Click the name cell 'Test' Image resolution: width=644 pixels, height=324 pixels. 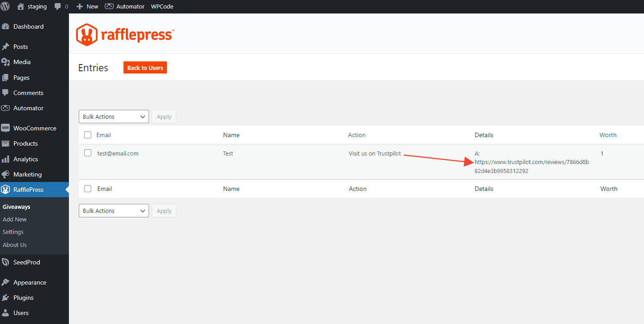[228, 153]
